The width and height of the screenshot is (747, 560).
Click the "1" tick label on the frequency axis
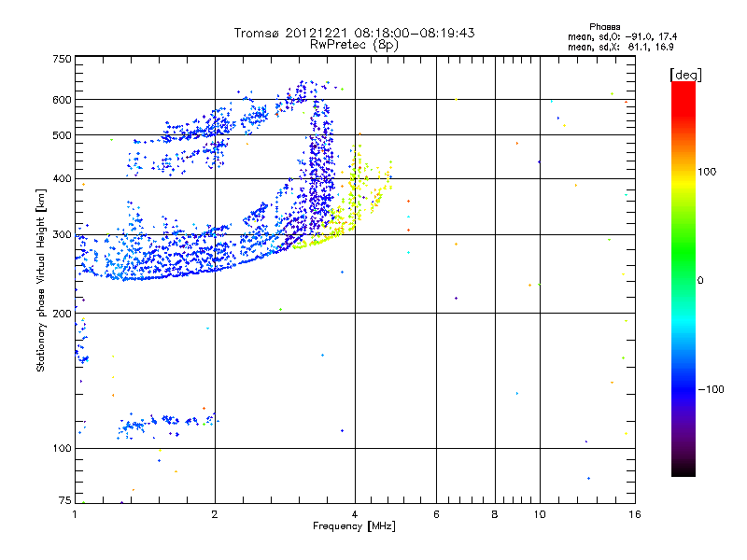76,514
